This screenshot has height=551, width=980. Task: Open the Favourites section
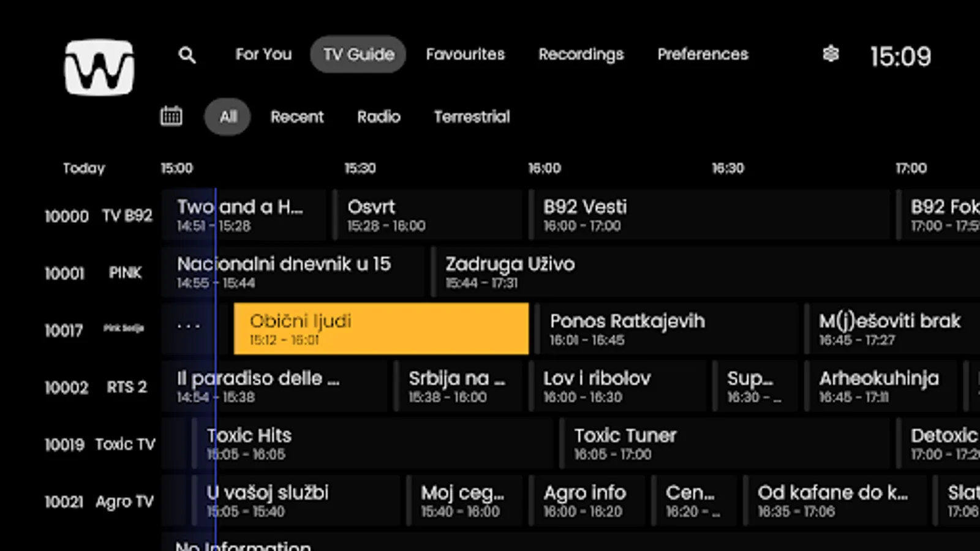coord(465,54)
